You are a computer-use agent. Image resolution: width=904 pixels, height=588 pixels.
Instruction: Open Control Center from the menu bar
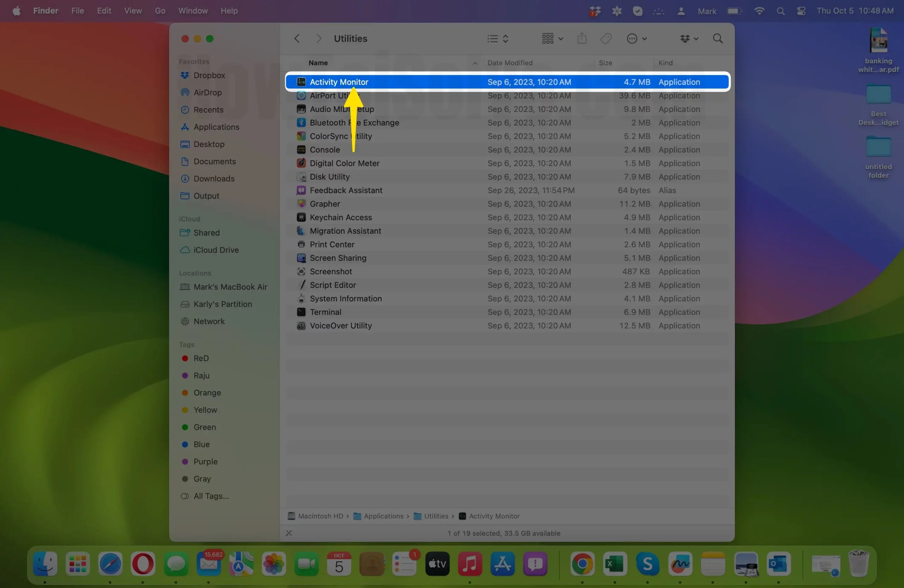(x=802, y=11)
